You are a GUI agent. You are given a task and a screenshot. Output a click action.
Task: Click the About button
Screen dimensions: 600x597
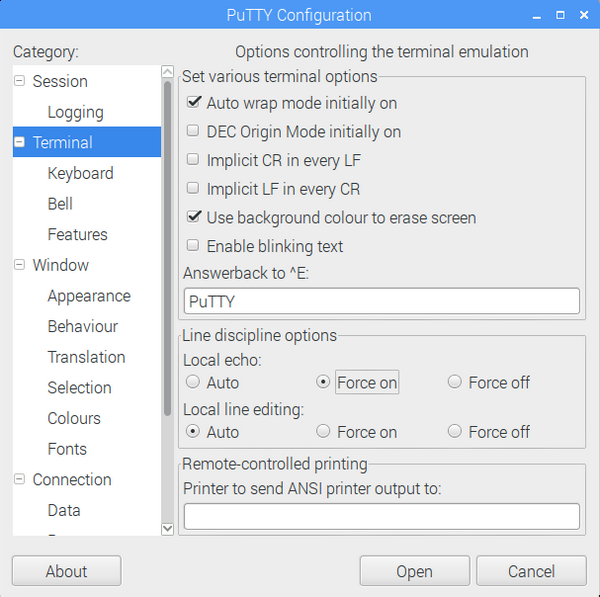(x=67, y=571)
